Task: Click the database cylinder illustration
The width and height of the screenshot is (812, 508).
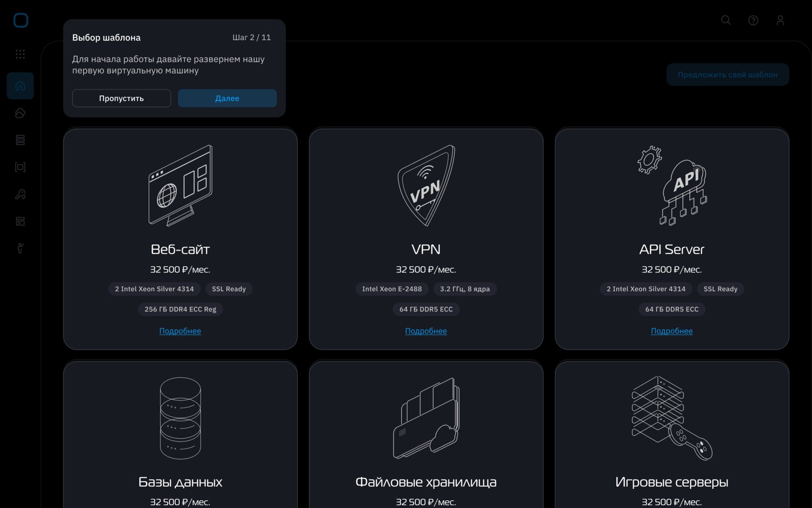Action: [180, 418]
